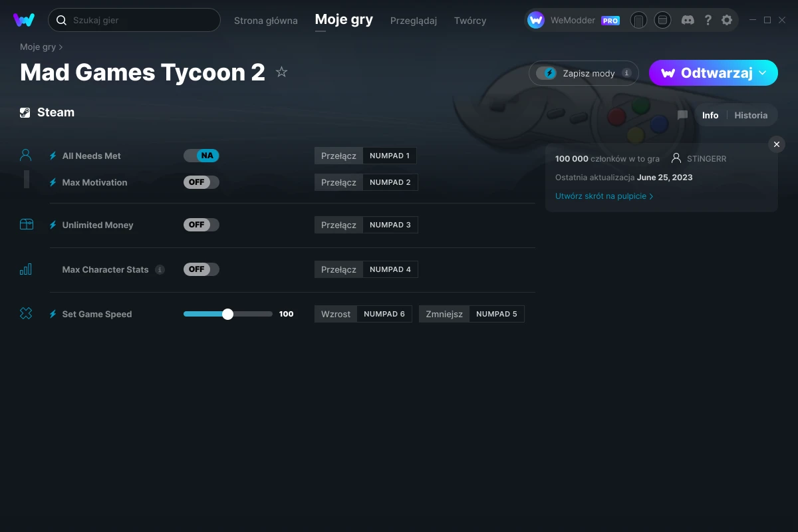
Task: Click the treasure chest category icon
Action: (x=26, y=225)
